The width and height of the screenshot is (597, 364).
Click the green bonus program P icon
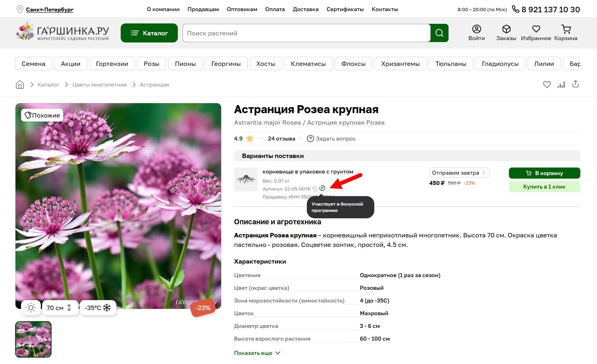click(322, 188)
